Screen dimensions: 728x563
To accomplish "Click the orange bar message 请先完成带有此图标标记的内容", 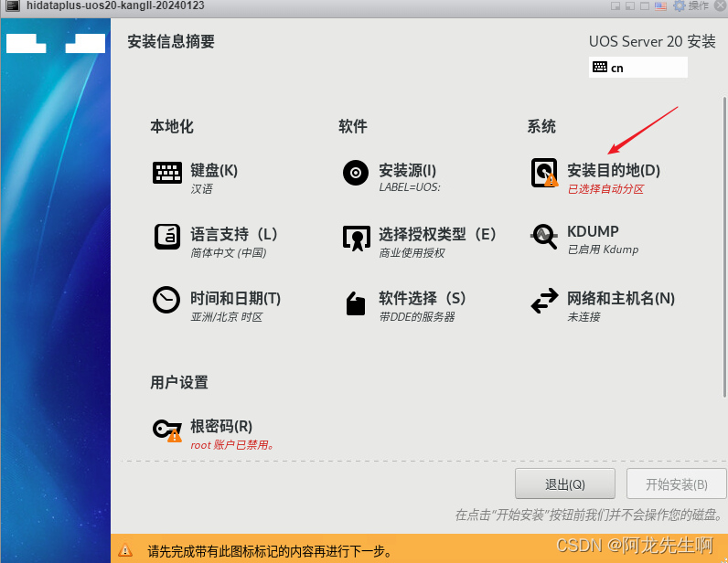I will pyautogui.click(x=270, y=551).
